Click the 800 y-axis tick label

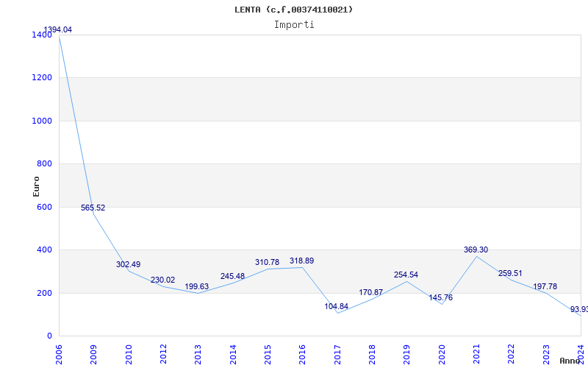44,163
